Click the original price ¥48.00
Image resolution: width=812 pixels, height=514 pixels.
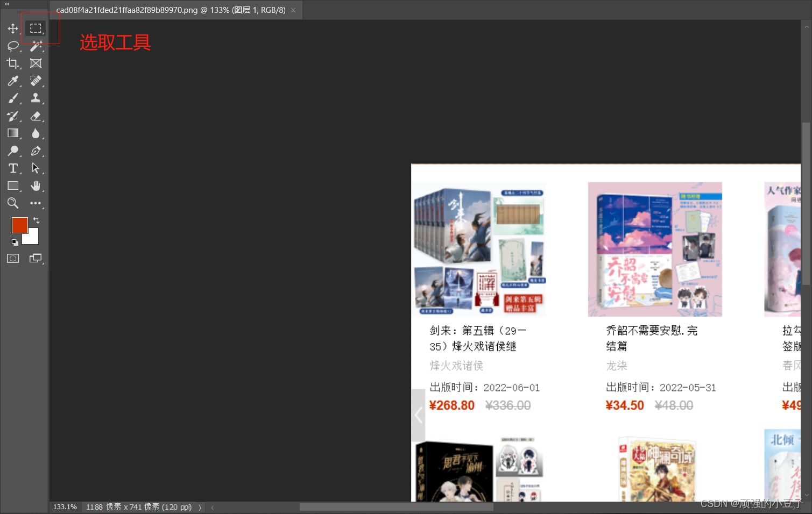[x=674, y=405]
